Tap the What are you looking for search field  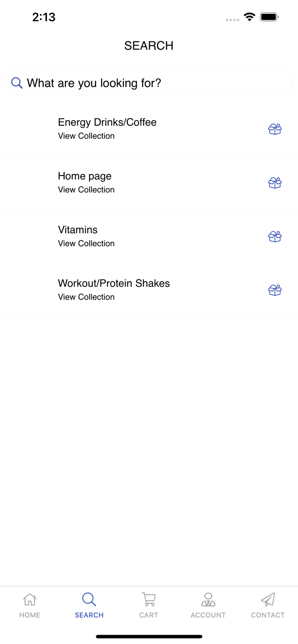pyautogui.click(x=129, y=82)
